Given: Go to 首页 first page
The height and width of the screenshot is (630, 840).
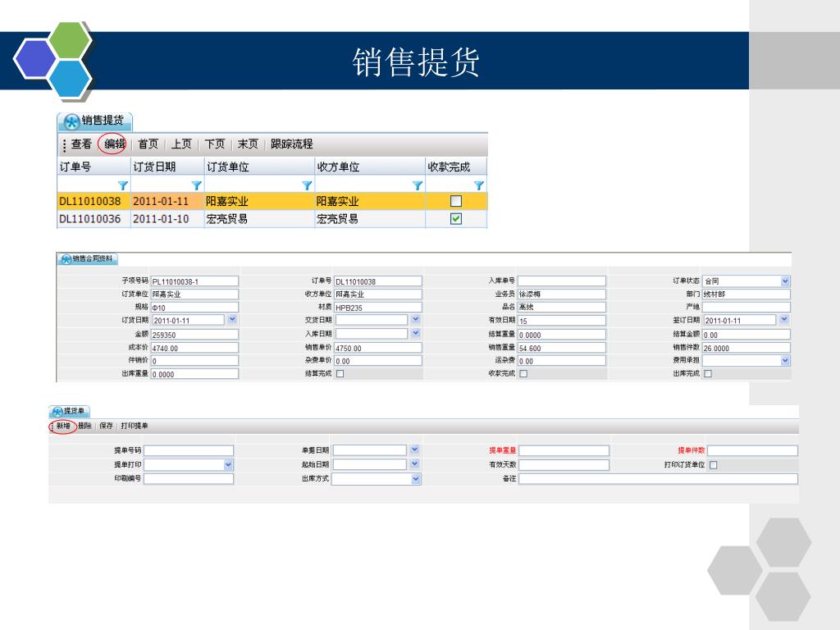Looking at the screenshot, I should coord(148,144).
